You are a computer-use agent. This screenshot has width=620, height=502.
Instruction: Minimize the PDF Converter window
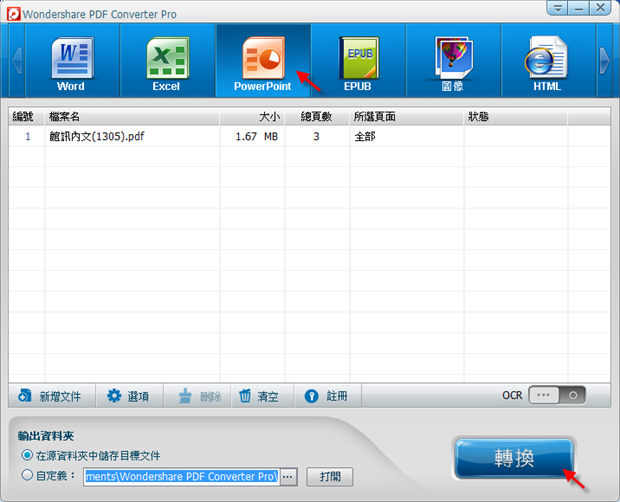coord(579,8)
